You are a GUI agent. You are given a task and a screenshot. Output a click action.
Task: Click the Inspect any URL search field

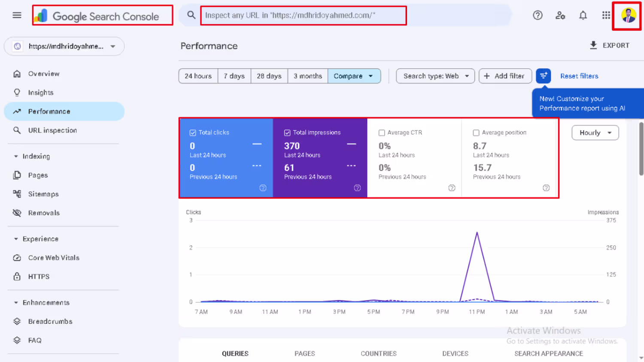pyautogui.click(x=303, y=15)
